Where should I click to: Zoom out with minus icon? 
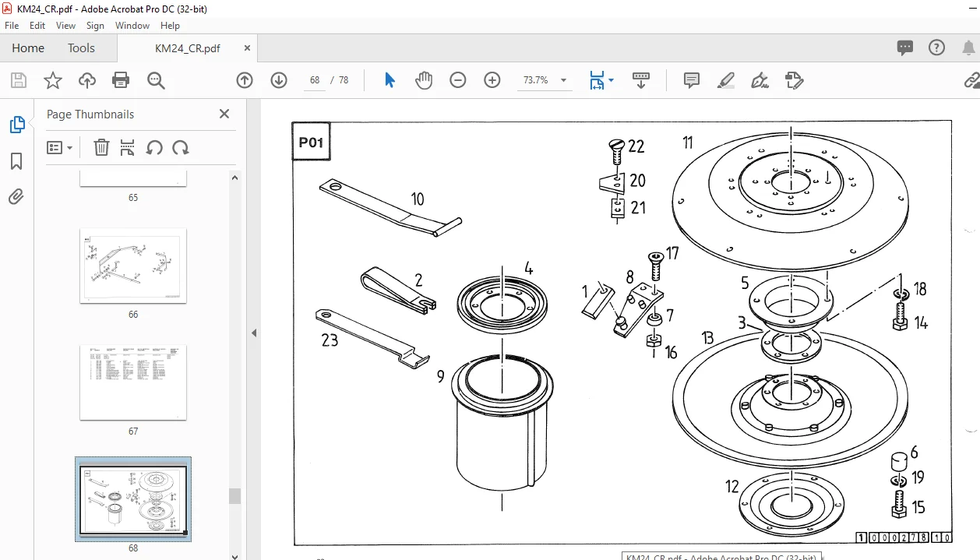pos(458,80)
